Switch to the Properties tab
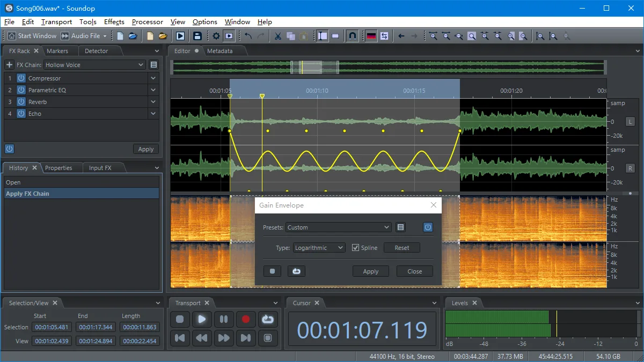The width and height of the screenshot is (644, 362). pos(58,168)
